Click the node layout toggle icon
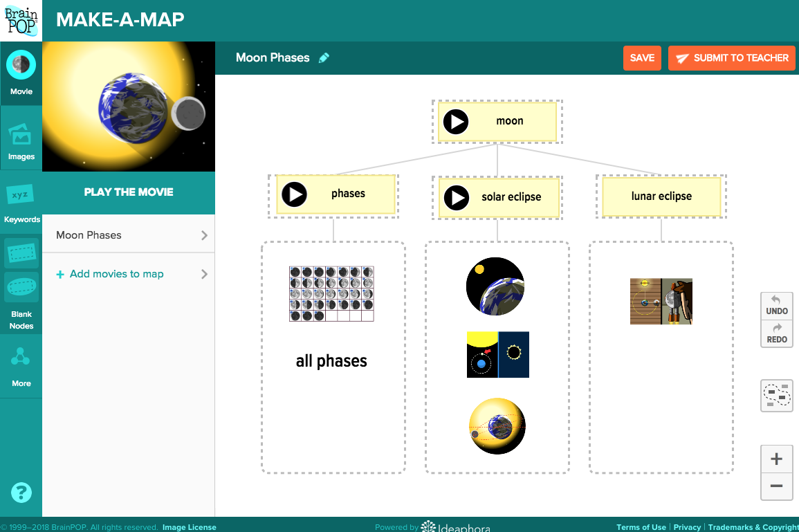The image size is (799, 532). [x=776, y=396]
